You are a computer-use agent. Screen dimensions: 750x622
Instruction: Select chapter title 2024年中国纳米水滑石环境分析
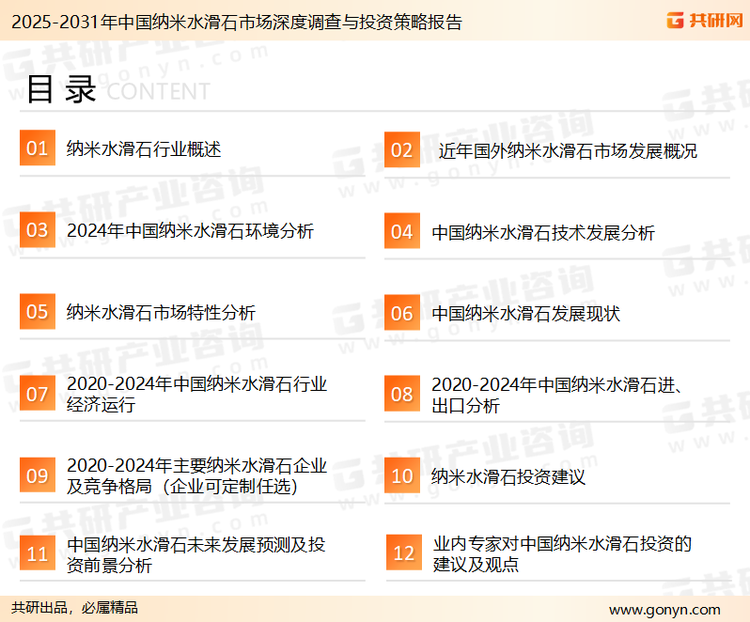click(x=190, y=231)
